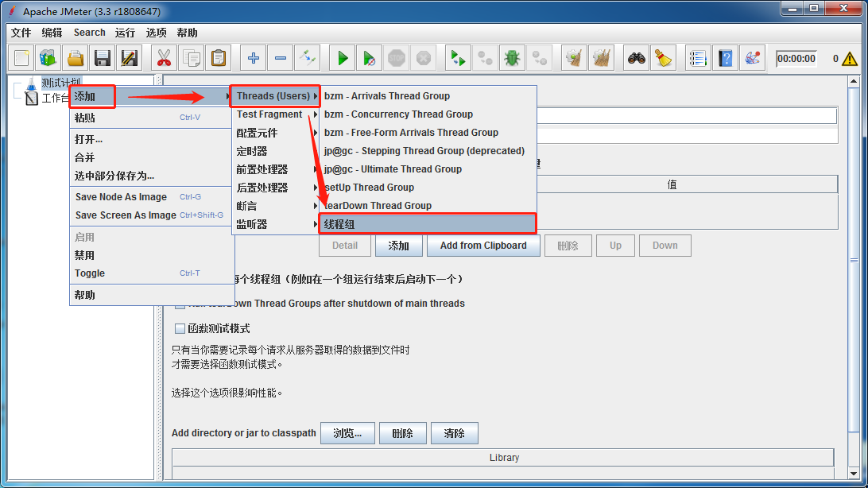This screenshot has width=868, height=488.
Task: Open the 运行 menu
Action: [x=125, y=33]
